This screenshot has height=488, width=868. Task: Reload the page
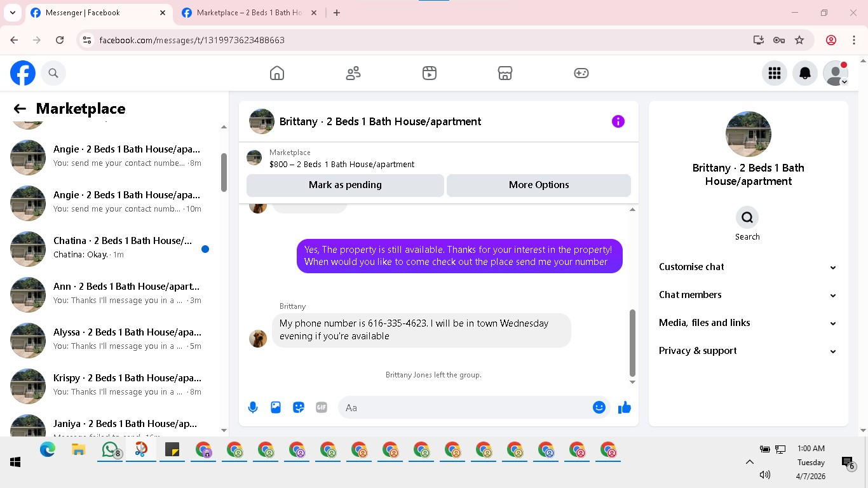point(60,40)
